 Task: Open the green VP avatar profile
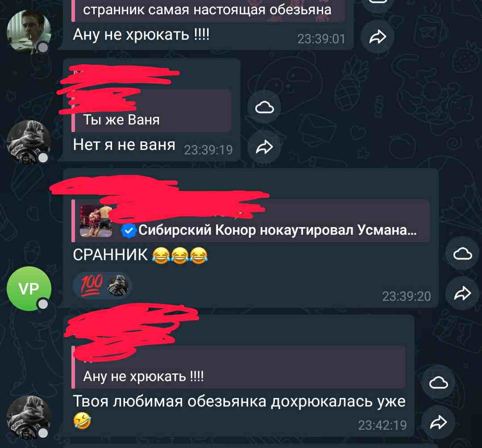click(x=29, y=289)
